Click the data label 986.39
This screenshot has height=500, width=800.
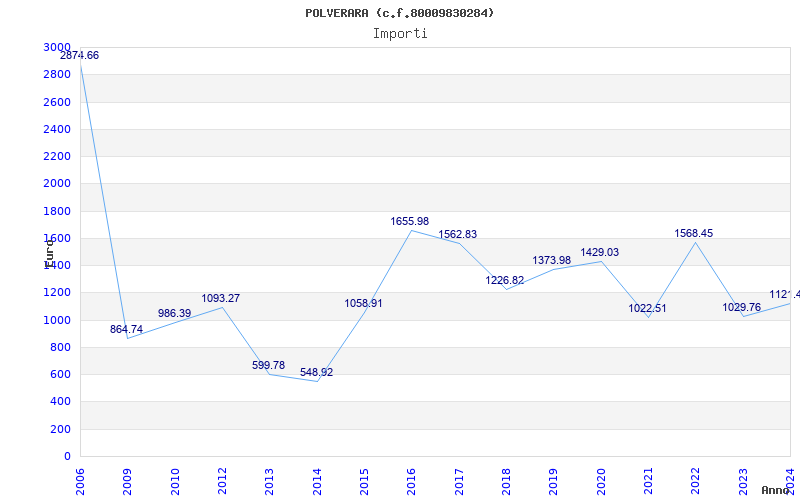tap(174, 313)
